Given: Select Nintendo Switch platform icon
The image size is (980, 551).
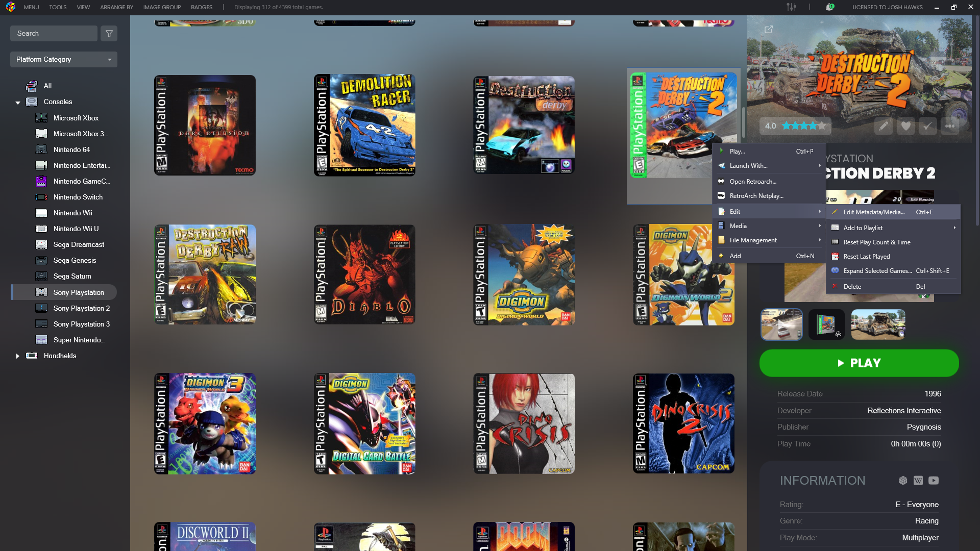Looking at the screenshot, I should point(41,197).
